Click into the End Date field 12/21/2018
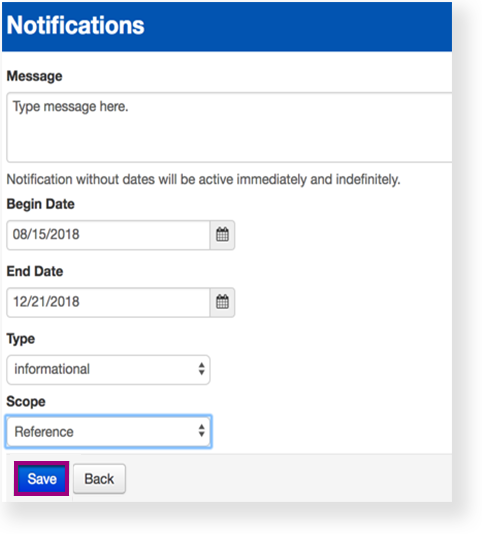 click(x=108, y=302)
